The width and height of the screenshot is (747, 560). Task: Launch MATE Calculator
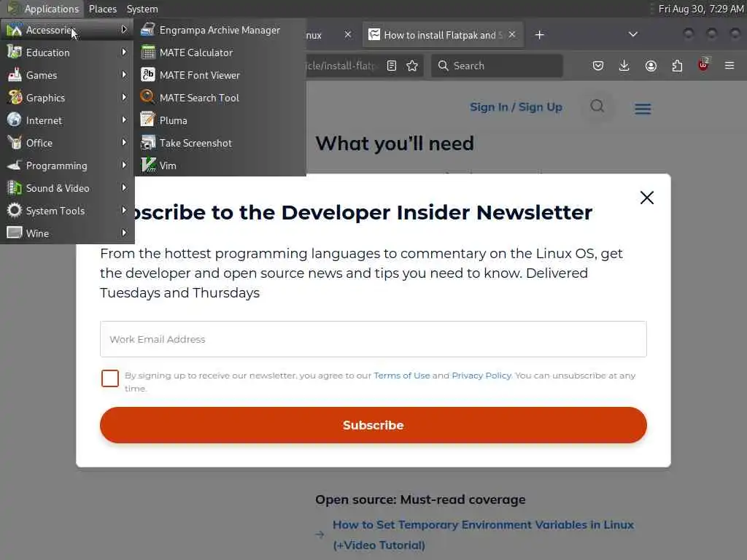tap(220, 52)
